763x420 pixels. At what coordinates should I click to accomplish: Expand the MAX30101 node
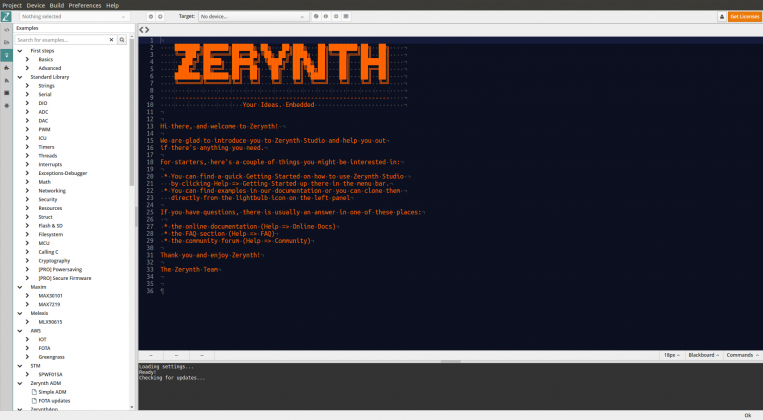(x=28, y=296)
